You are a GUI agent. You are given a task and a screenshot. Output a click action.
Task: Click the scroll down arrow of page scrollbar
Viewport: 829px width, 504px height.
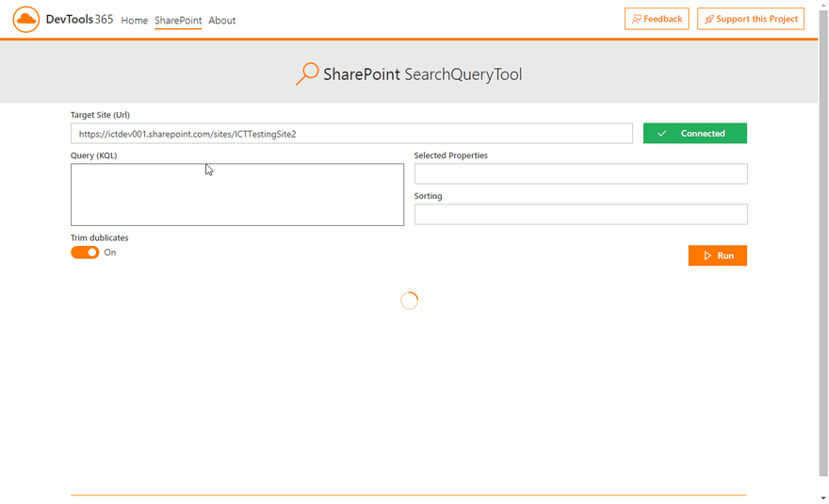pyautogui.click(x=823, y=497)
